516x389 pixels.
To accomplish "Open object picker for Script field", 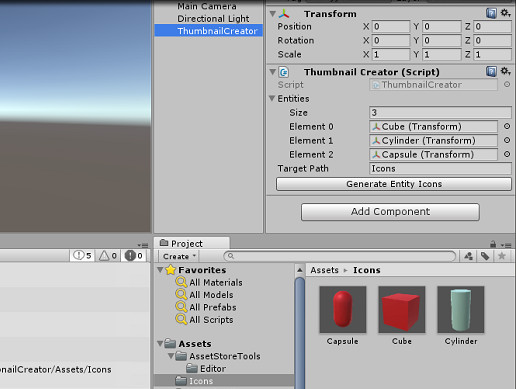I will (507, 85).
